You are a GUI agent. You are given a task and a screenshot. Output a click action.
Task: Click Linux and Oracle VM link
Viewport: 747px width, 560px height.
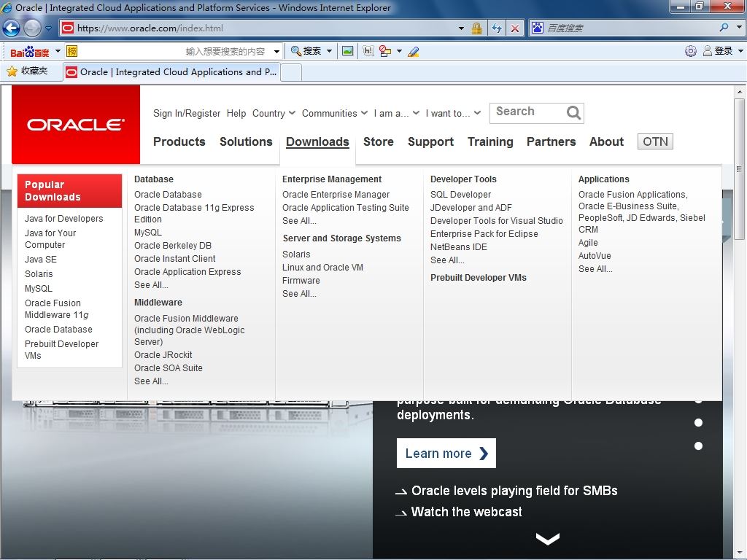pos(322,267)
